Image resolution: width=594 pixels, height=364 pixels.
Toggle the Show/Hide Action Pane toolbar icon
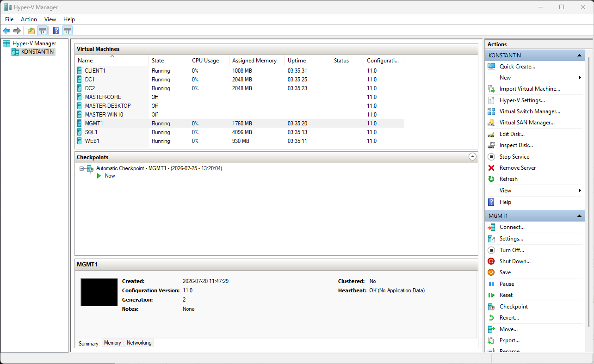(68, 31)
